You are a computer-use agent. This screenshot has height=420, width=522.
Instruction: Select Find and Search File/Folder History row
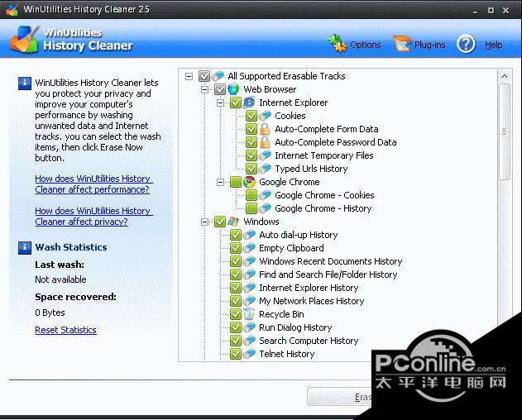(x=328, y=274)
